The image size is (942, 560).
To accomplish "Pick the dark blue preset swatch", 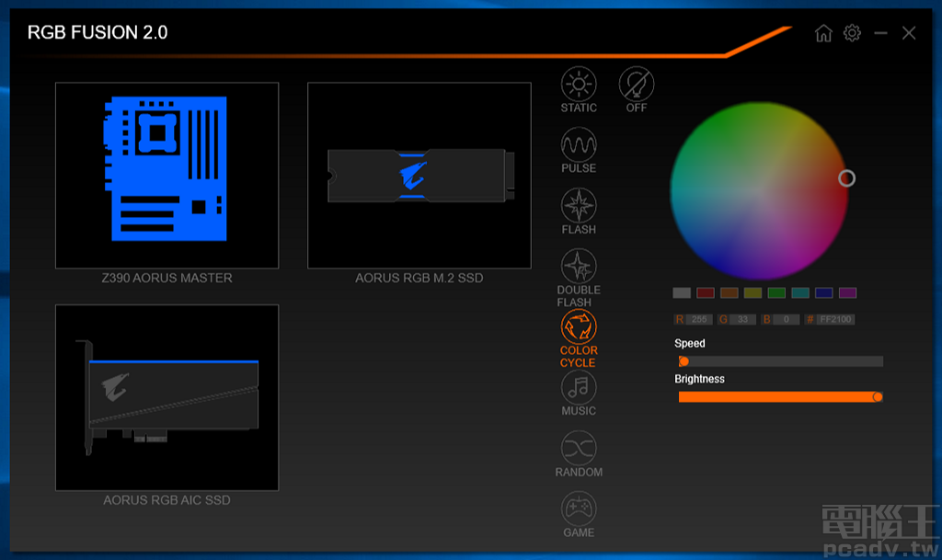I will tap(823, 293).
